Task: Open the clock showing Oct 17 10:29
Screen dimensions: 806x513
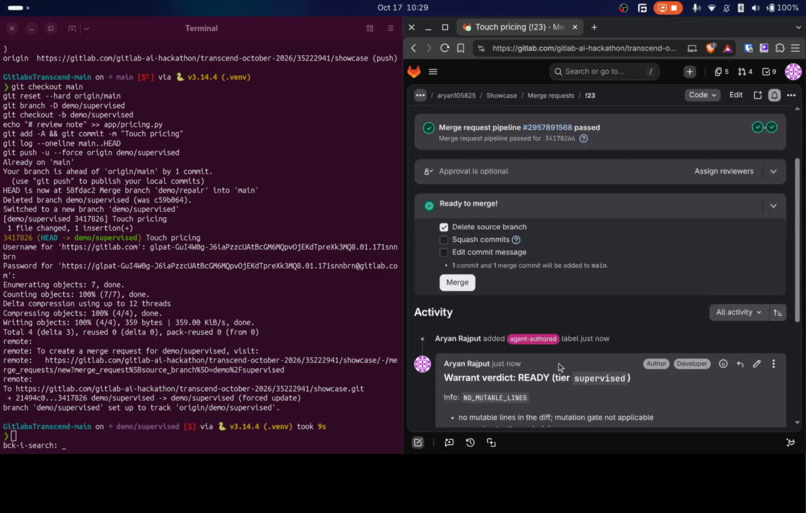Action: pos(402,8)
